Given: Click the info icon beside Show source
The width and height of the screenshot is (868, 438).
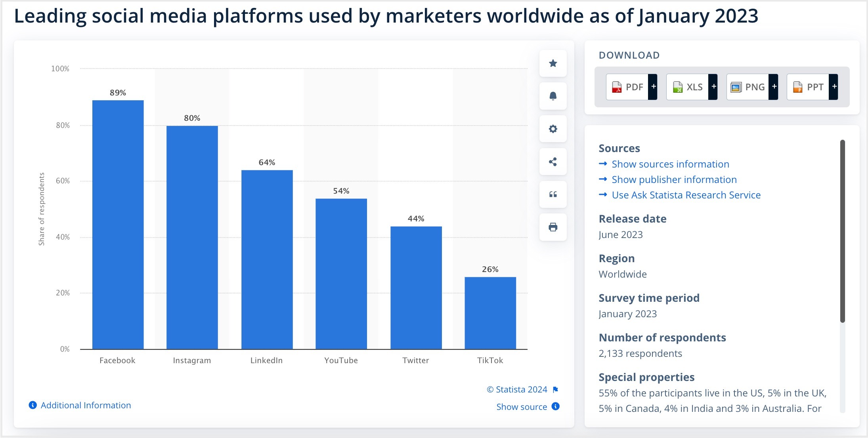Looking at the screenshot, I should 556,406.
